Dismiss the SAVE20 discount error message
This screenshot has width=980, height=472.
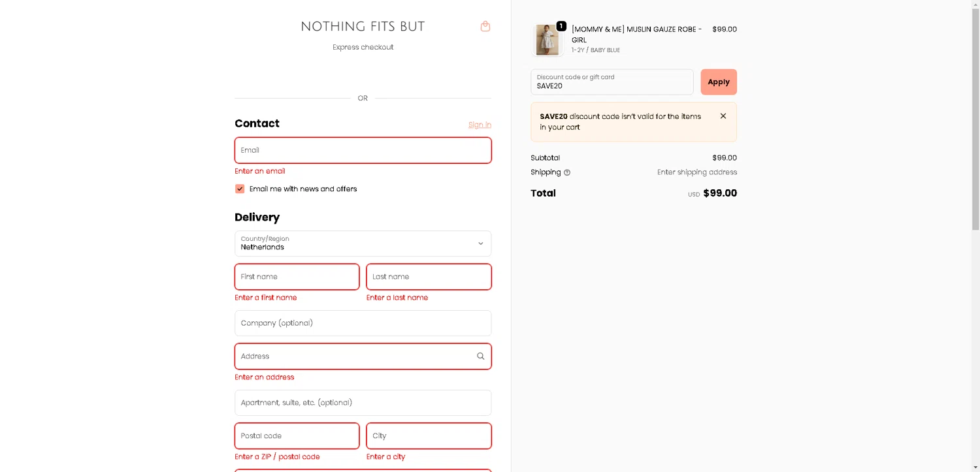[723, 116]
